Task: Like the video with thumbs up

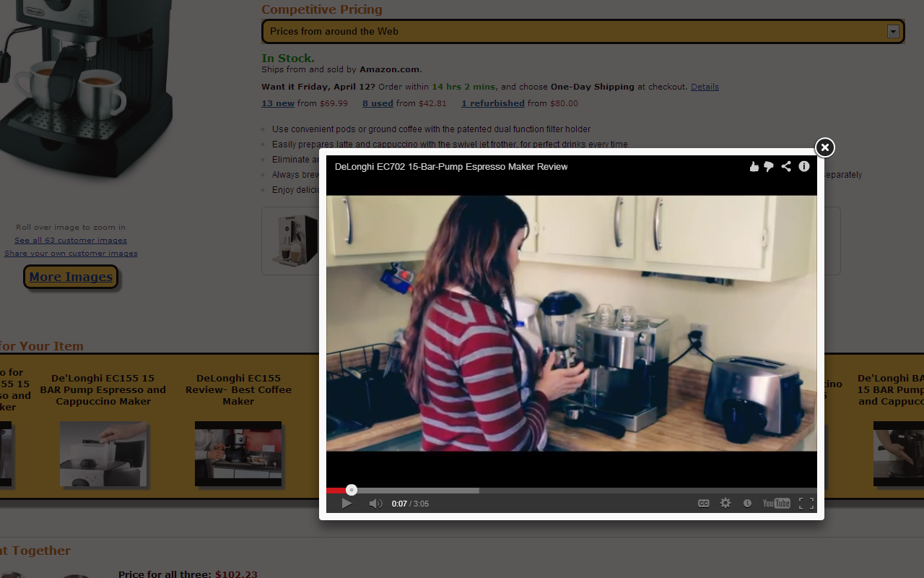Action: point(754,167)
